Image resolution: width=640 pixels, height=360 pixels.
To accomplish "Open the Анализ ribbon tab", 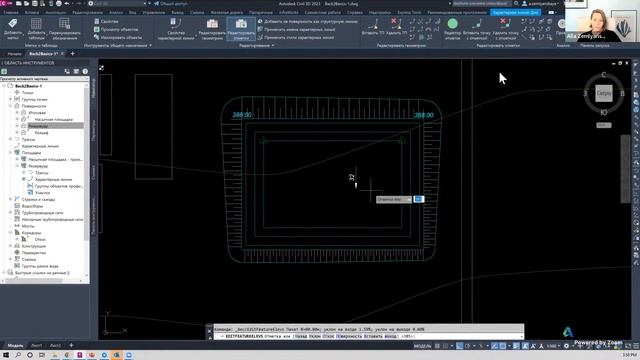I will click(x=116, y=12).
